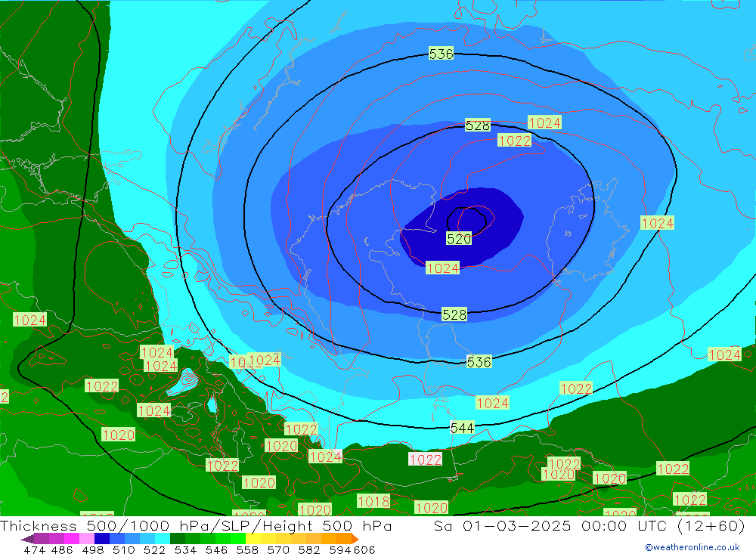Click the 528 label just below 520 core
756x554 pixels.
pyautogui.click(x=454, y=314)
